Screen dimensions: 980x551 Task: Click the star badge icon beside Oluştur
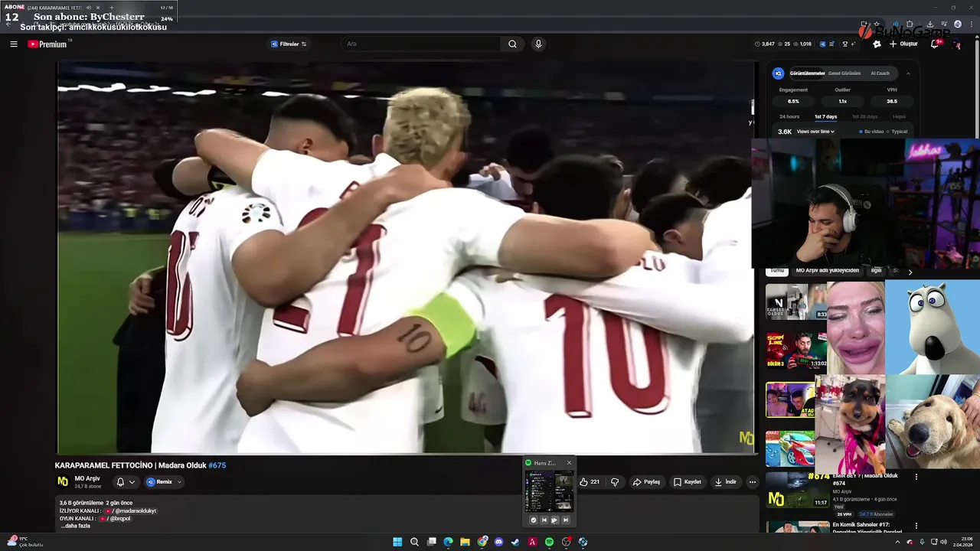click(x=877, y=44)
